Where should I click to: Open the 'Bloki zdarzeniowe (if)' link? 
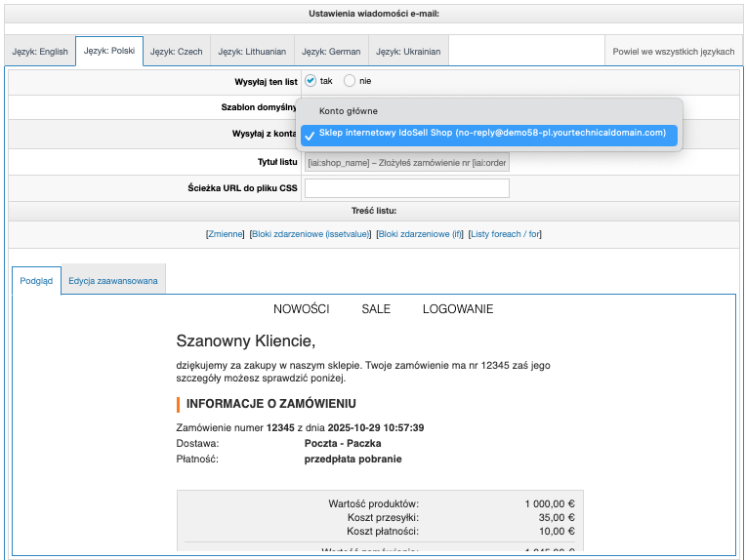(420, 234)
